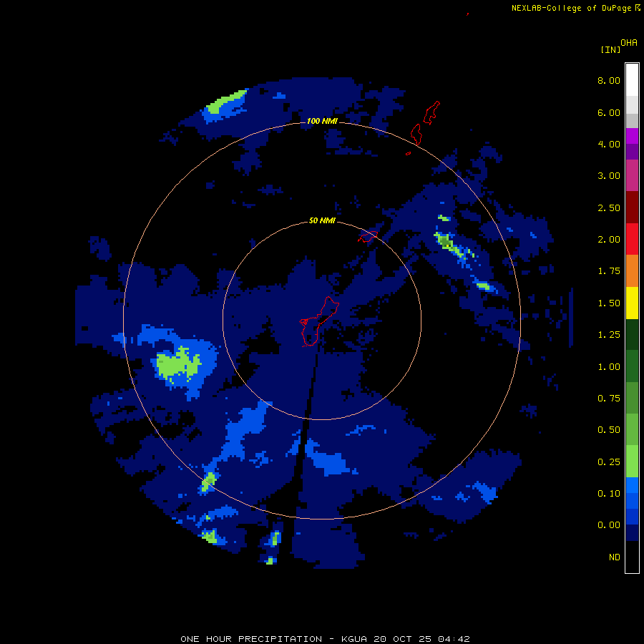Click the 1.25 legend value
The image size is (644, 644).
609,335
